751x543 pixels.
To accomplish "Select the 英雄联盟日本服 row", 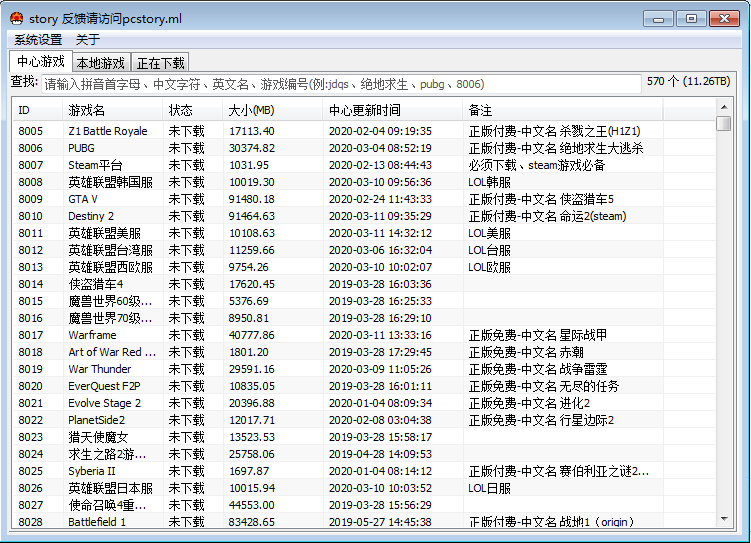I will [x=364, y=488].
